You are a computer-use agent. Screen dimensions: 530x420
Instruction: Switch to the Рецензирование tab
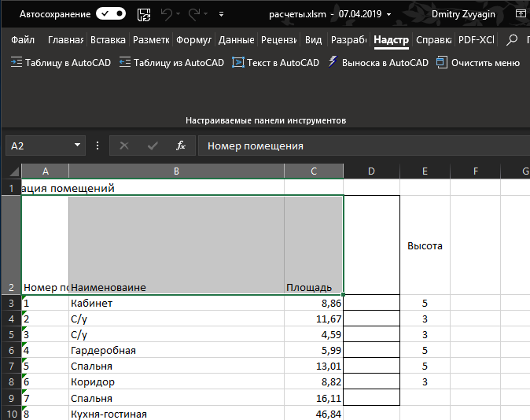click(x=279, y=40)
